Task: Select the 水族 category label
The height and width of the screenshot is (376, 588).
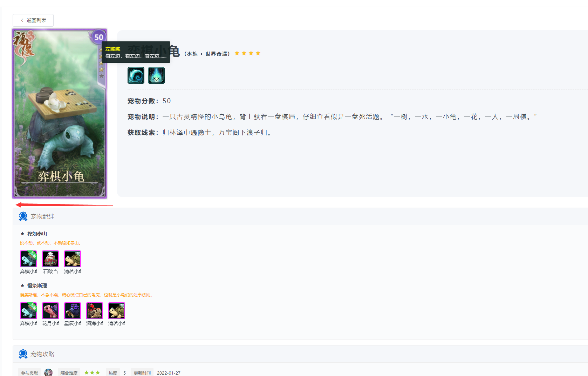Action: point(192,53)
